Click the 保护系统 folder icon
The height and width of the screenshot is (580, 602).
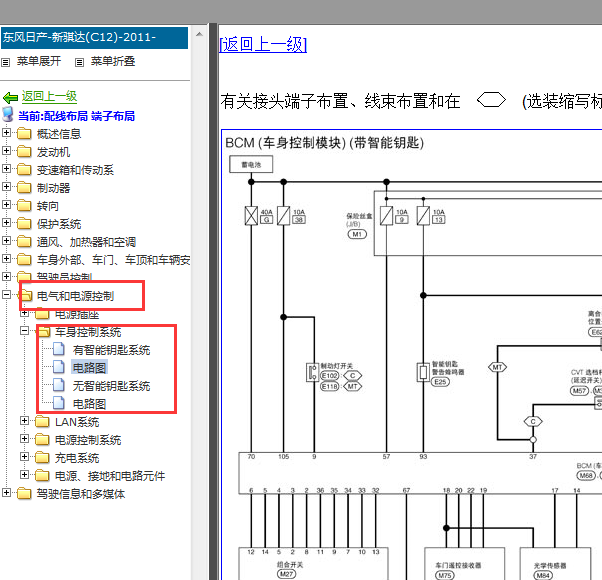point(24,223)
